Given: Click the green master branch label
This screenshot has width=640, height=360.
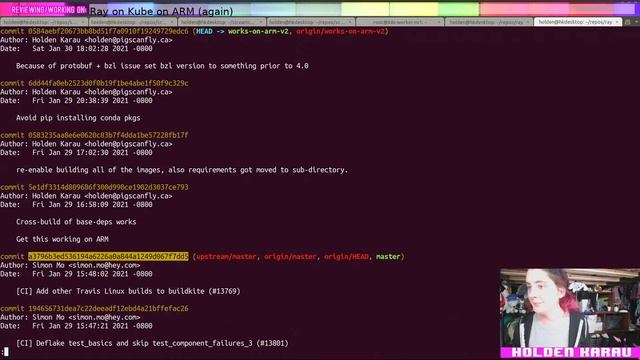Looking at the screenshot, I should pyautogui.click(x=388, y=256).
